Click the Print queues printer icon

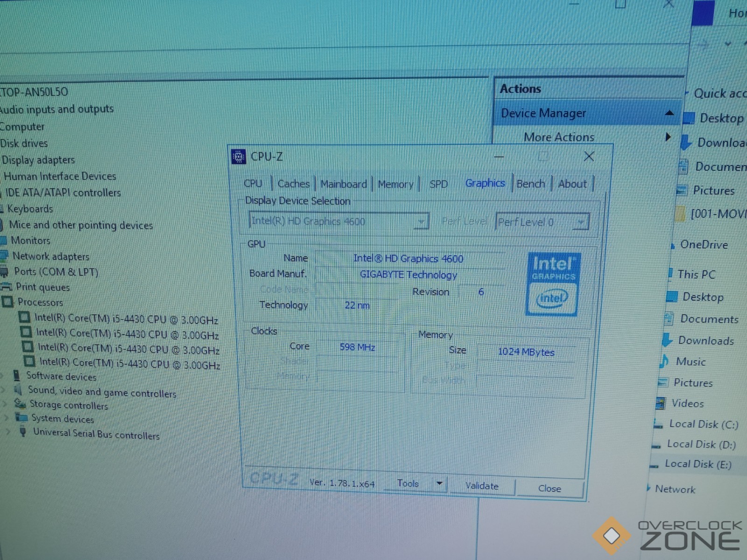tap(6, 287)
